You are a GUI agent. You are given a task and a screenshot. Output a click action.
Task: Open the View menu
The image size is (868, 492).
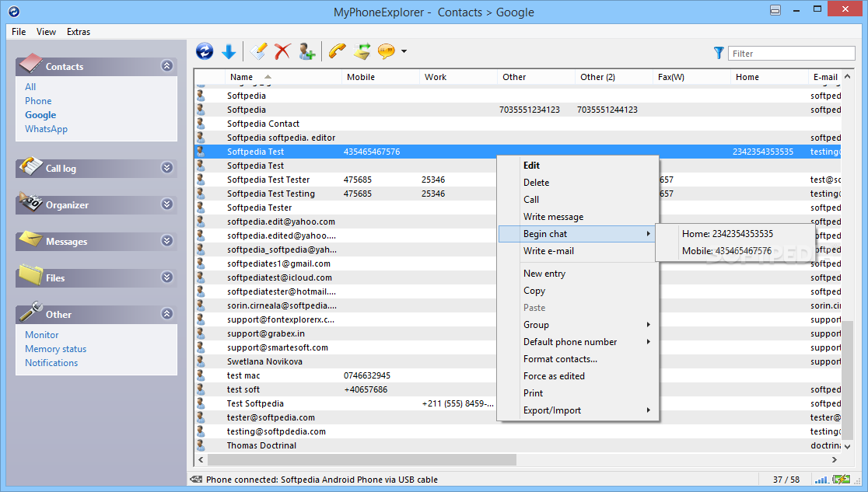tap(46, 32)
